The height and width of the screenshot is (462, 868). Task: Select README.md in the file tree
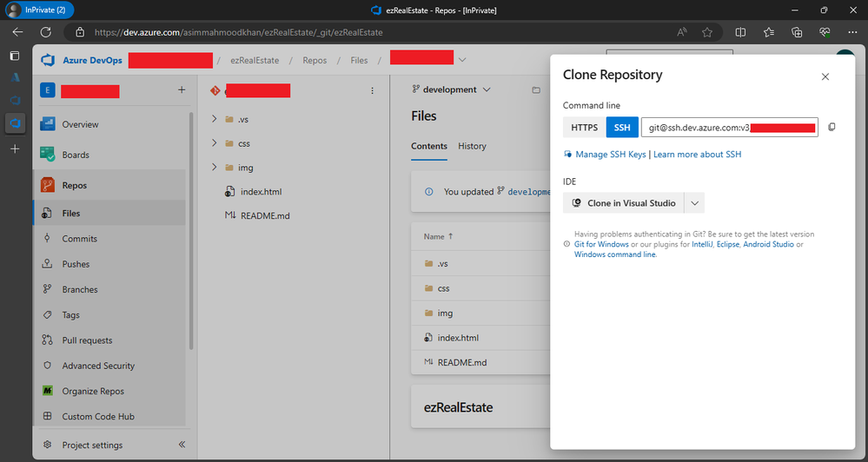tap(265, 215)
